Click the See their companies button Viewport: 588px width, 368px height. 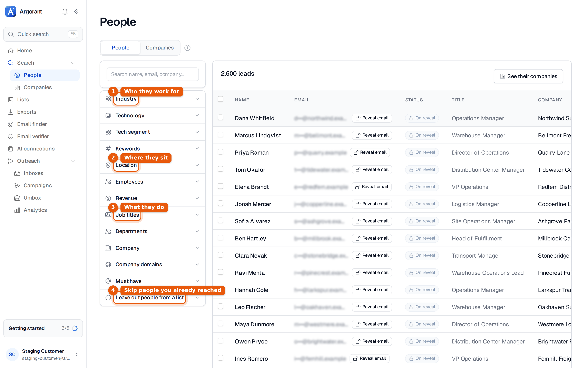[x=528, y=76]
